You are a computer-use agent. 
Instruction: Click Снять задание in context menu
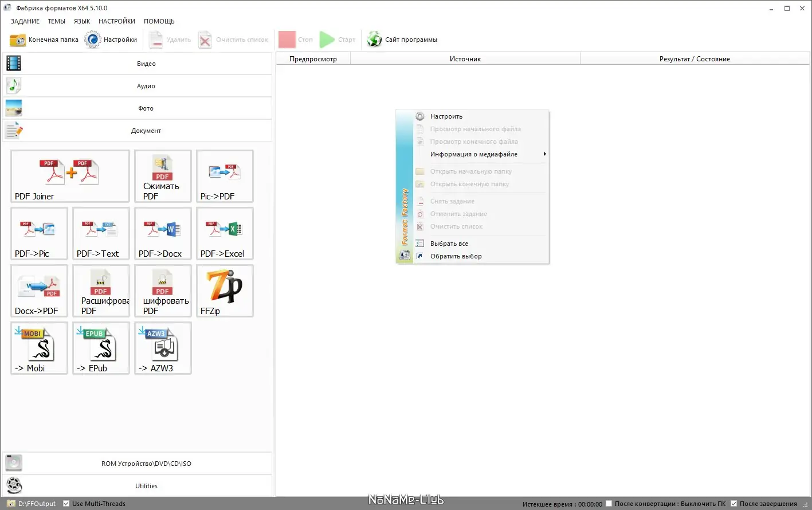(x=481, y=201)
